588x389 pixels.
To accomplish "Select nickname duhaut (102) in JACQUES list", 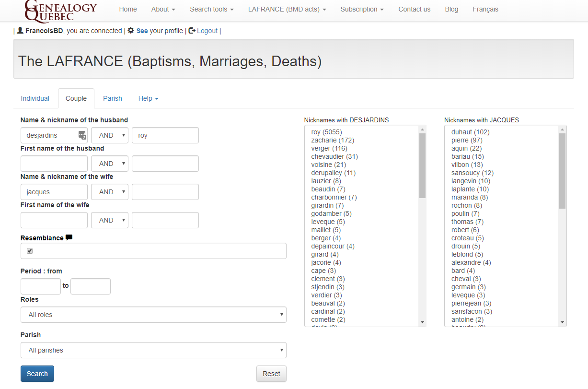I will 471,132.
